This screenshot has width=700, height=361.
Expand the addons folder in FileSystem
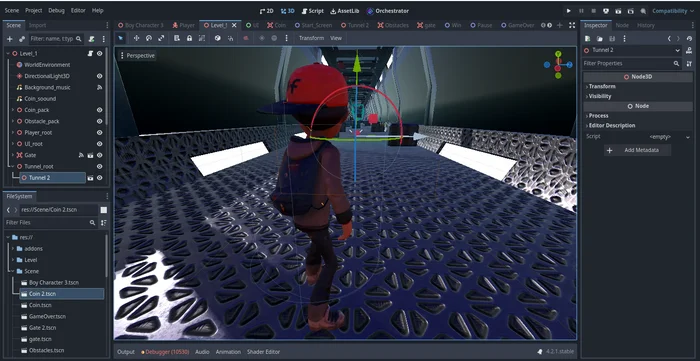point(13,249)
